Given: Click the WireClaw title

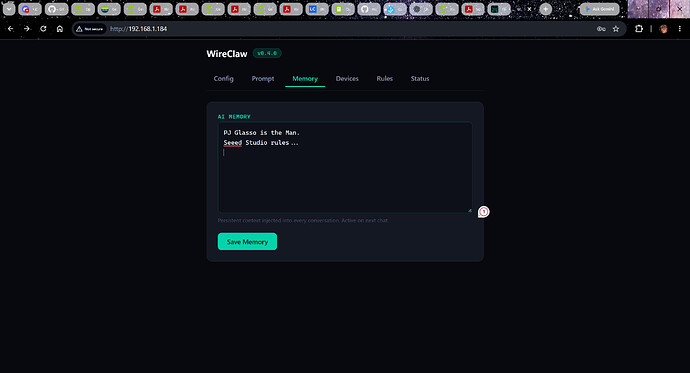Looking at the screenshot, I should point(227,54).
